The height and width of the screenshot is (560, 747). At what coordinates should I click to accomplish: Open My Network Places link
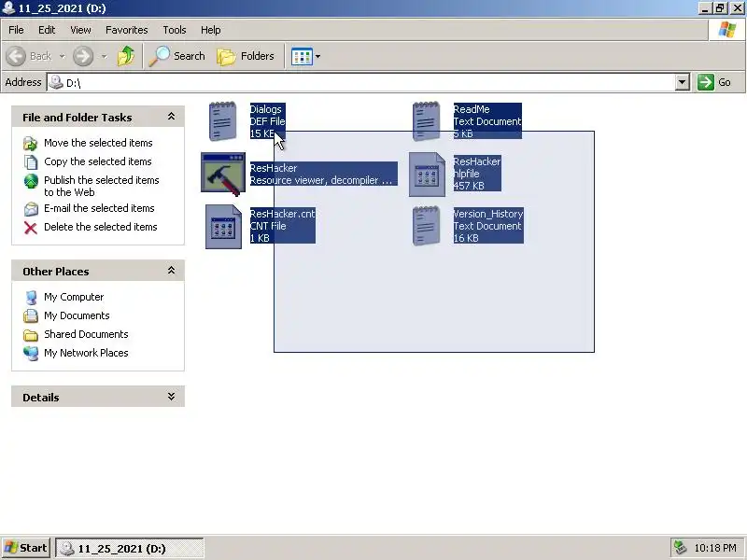click(x=86, y=353)
